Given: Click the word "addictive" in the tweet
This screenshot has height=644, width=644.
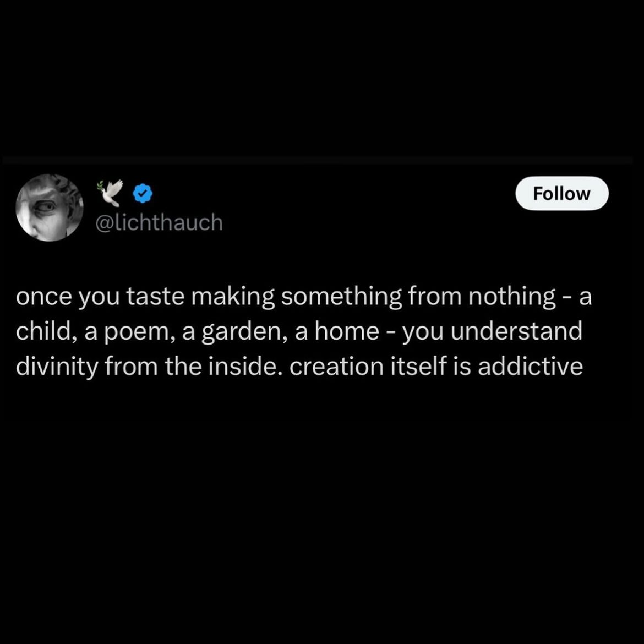Looking at the screenshot, I should click(530, 367).
